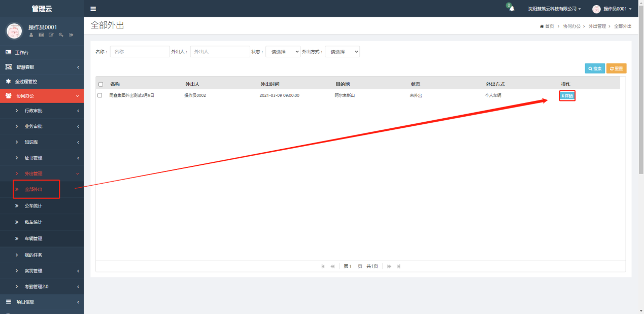Click the key icon under 操作员0001
The height and width of the screenshot is (314, 644).
[x=61, y=35]
